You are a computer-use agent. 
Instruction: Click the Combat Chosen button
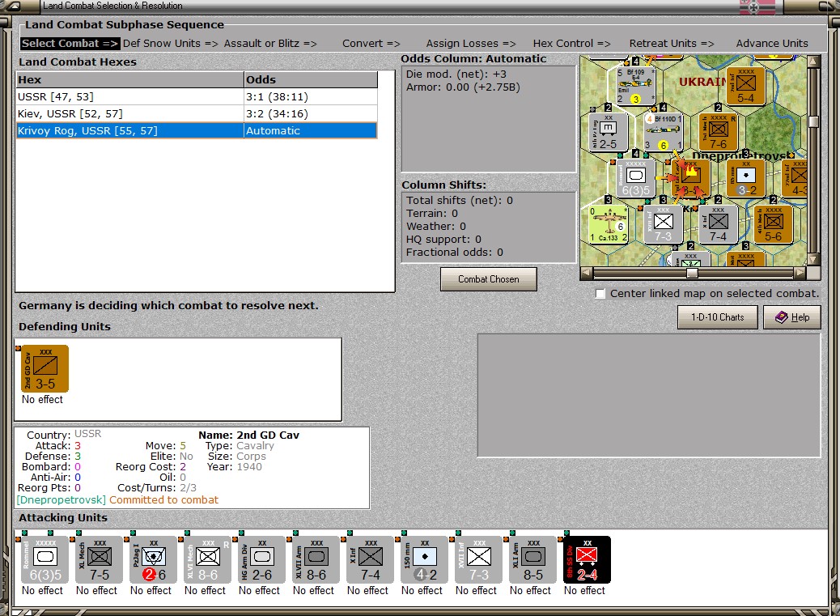click(489, 279)
